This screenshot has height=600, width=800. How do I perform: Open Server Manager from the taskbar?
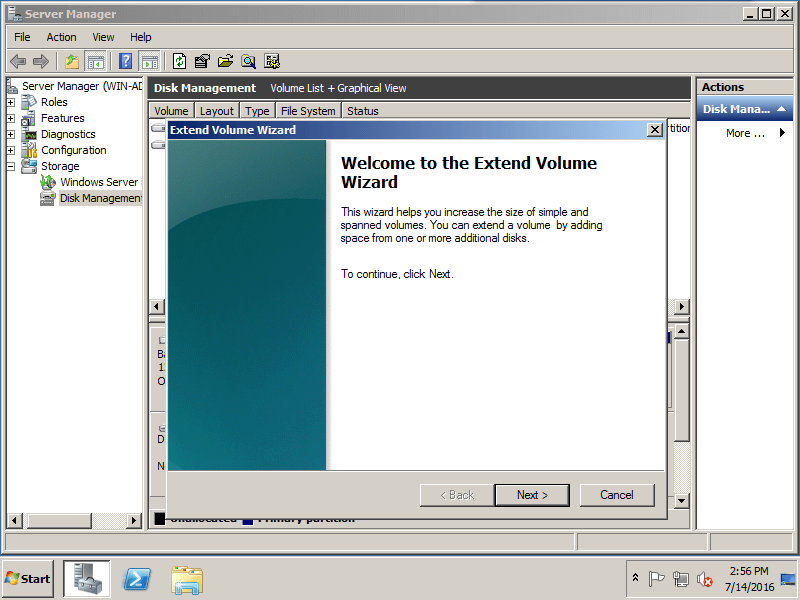pos(87,579)
